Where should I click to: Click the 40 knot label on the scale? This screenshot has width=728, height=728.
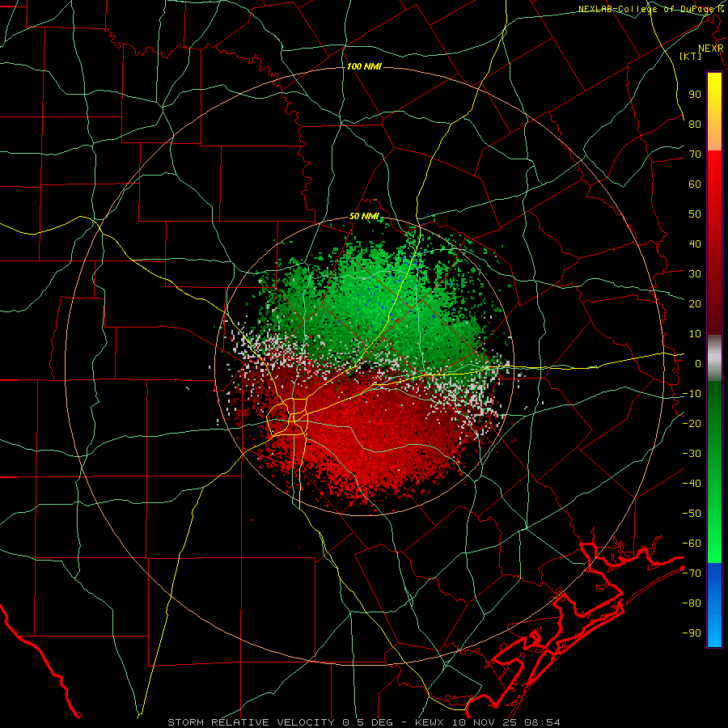coord(695,243)
